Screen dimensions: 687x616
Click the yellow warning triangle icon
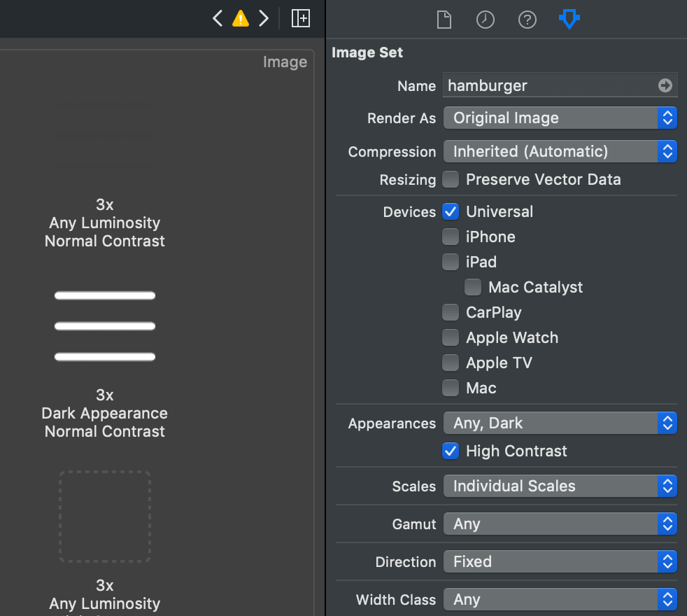[x=241, y=18]
